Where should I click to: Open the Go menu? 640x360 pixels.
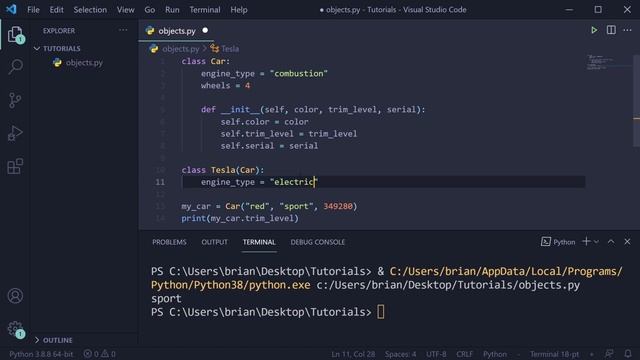tap(150, 9)
